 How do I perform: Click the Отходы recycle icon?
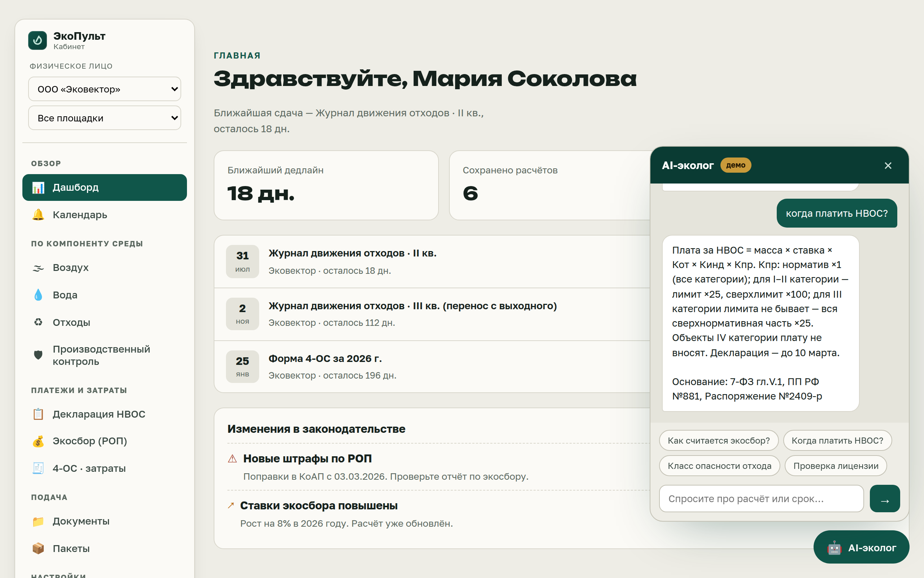(x=38, y=322)
